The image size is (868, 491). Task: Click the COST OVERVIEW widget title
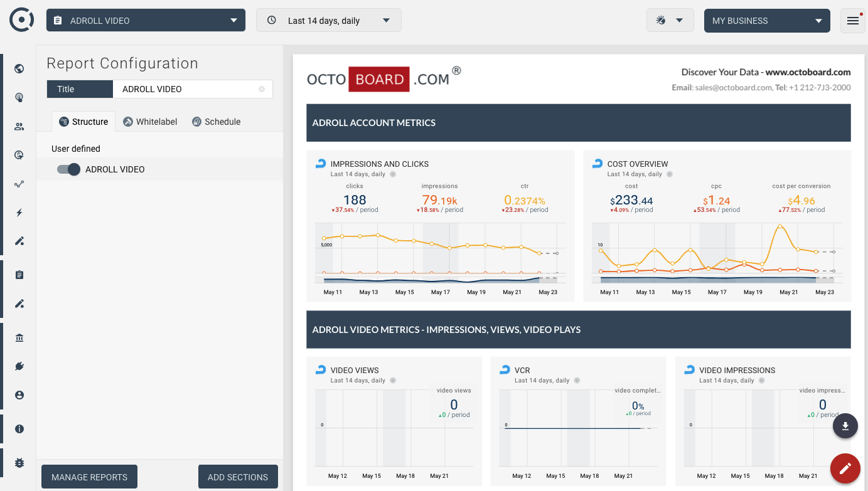point(638,164)
